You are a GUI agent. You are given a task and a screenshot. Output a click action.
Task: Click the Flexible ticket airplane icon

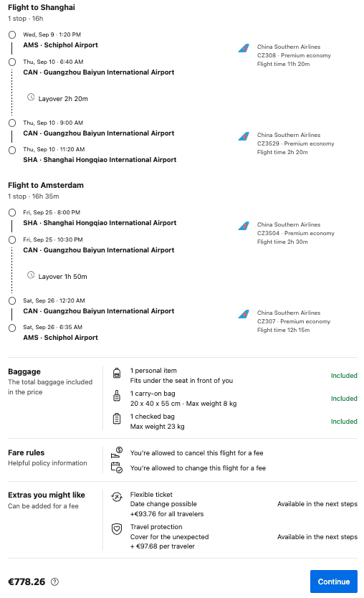coord(117,497)
